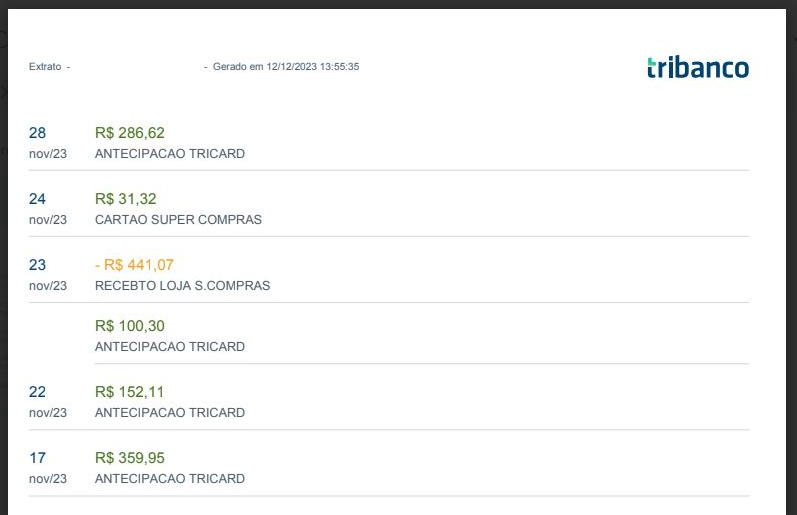Select the generation timestamp 12/12/2023 13:55:35
The image size is (797, 515).
coord(313,67)
